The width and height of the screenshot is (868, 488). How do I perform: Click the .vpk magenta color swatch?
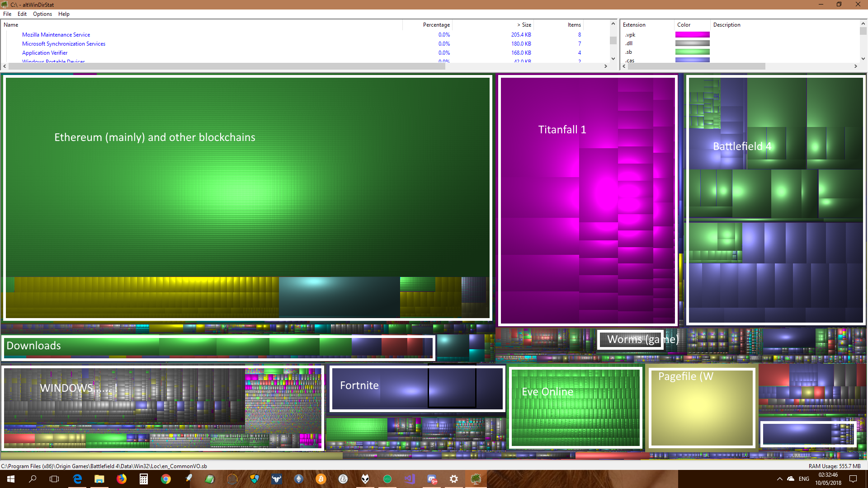tap(692, 35)
